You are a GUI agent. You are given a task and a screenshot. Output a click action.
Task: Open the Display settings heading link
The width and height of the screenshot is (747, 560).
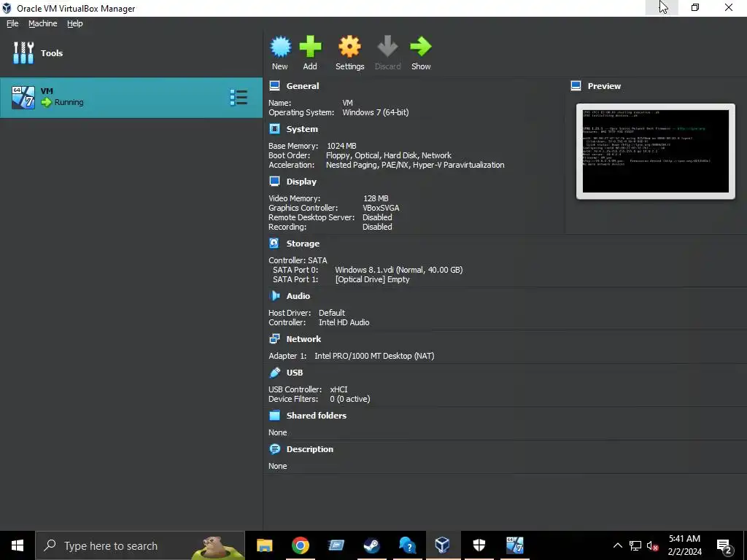tap(301, 182)
